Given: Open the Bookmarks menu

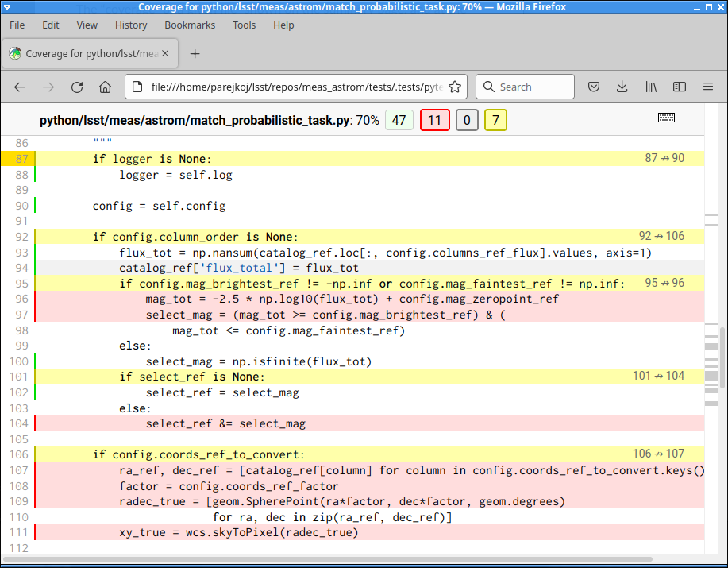Looking at the screenshot, I should 190,25.
